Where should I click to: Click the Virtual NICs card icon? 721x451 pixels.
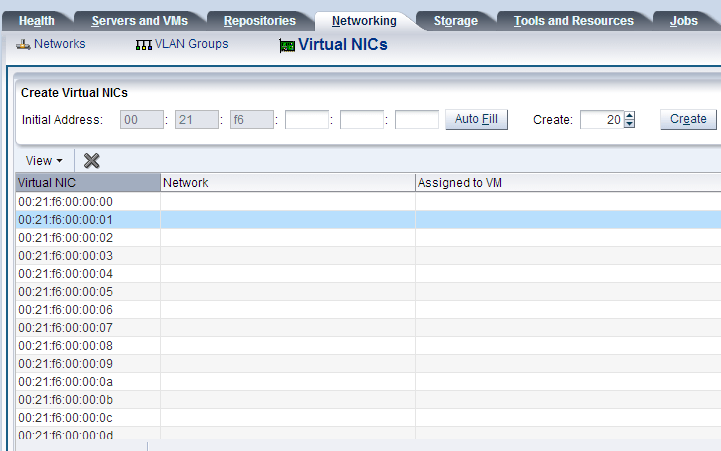(x=287, y=46)
